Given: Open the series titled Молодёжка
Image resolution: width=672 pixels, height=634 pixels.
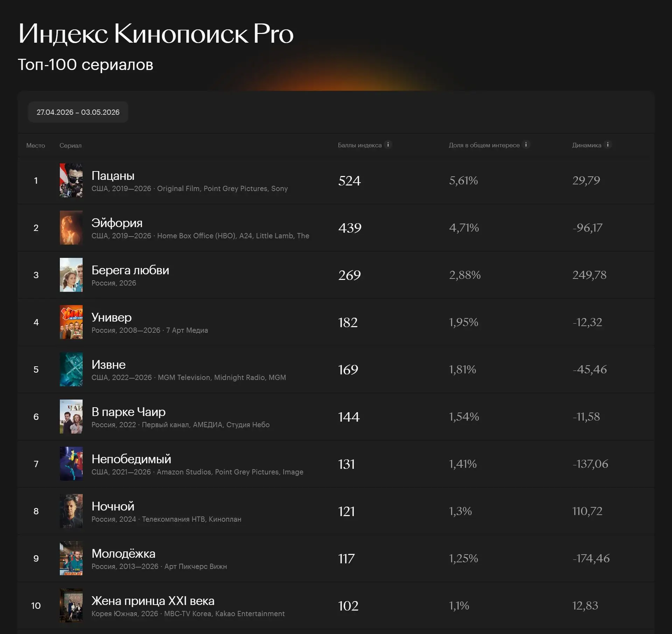Looking at the screenshot, I should click(x=123, y=554).
